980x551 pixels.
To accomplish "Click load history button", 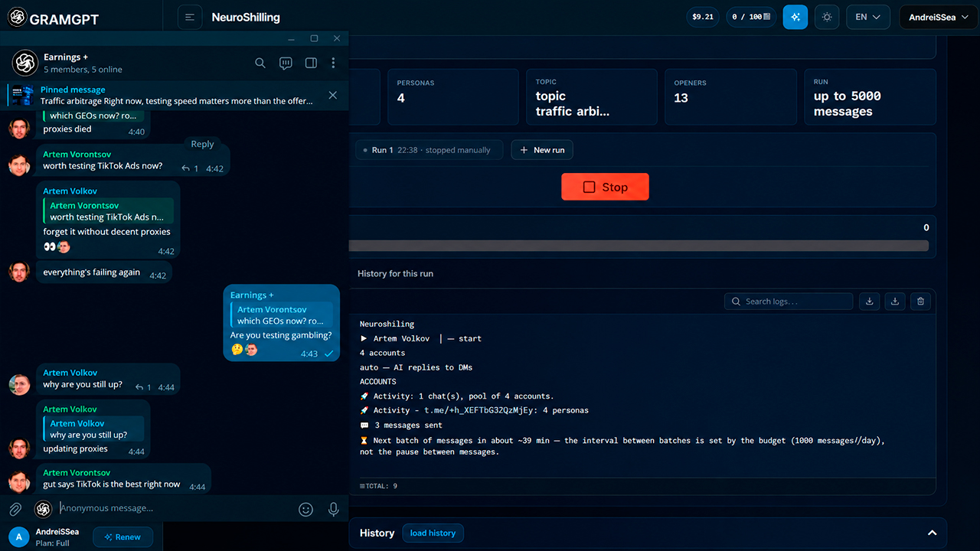I will (433, 533).
